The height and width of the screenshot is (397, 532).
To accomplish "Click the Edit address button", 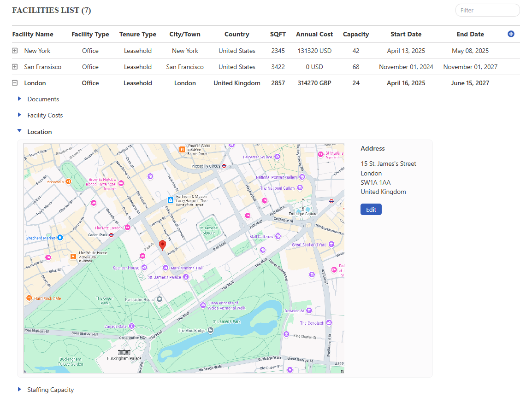I will (x=371, y=210).
